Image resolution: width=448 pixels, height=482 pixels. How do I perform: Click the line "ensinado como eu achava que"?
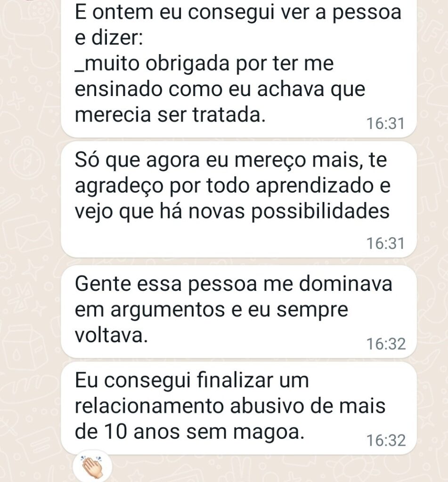[x=220, y=89]
